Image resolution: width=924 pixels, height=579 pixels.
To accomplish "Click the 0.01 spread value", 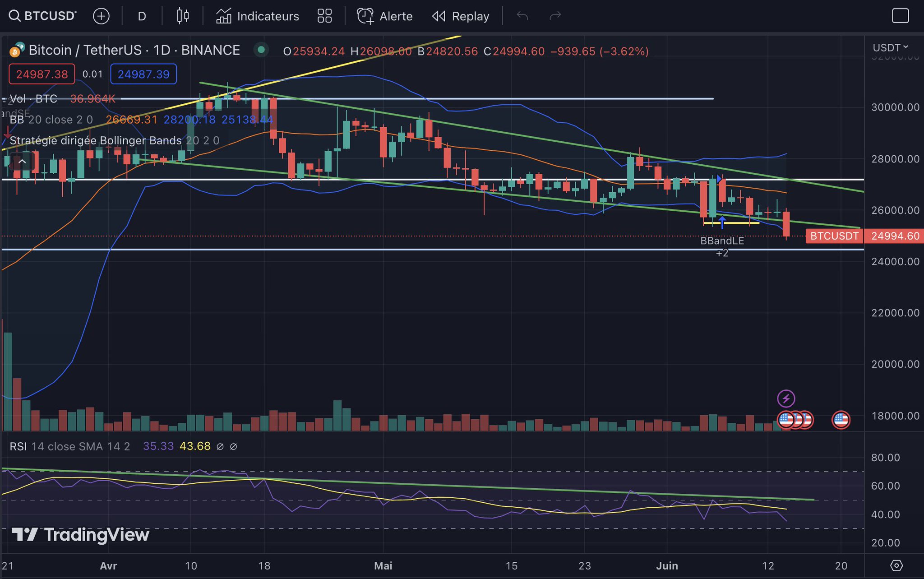I will (92, 74).
